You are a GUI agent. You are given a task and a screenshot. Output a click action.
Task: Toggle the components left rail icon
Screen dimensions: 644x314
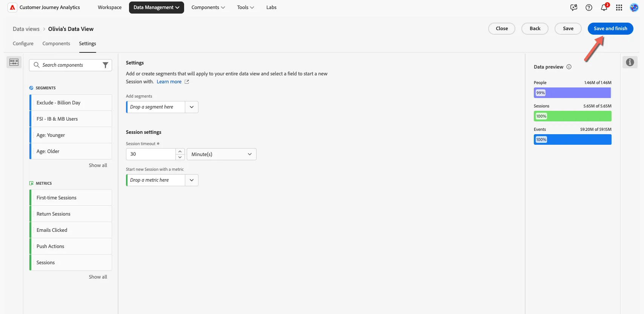(x=14, y=62)
